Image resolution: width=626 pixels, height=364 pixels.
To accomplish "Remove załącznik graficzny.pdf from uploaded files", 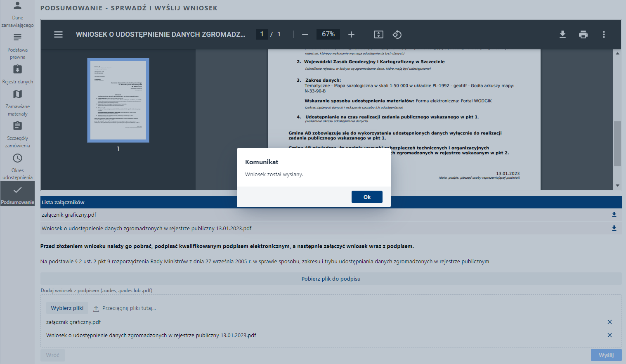I will coord(609,322).
